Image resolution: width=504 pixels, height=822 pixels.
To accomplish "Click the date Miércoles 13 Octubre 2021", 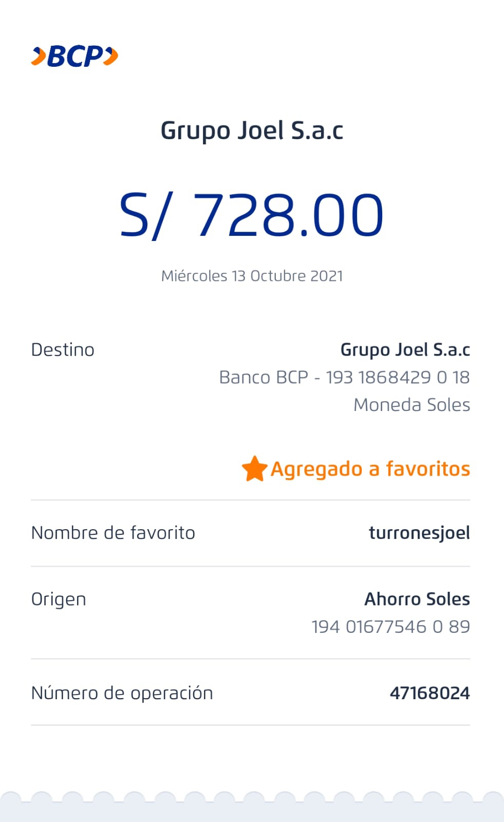I will pos(252,276).
